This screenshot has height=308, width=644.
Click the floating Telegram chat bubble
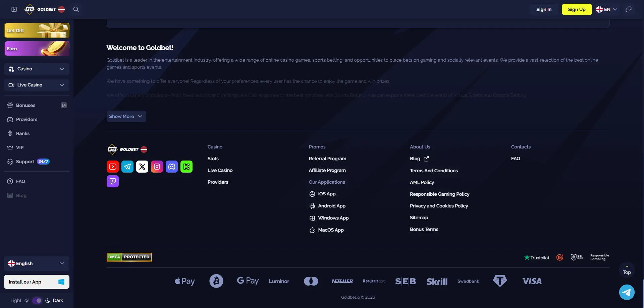627,292
